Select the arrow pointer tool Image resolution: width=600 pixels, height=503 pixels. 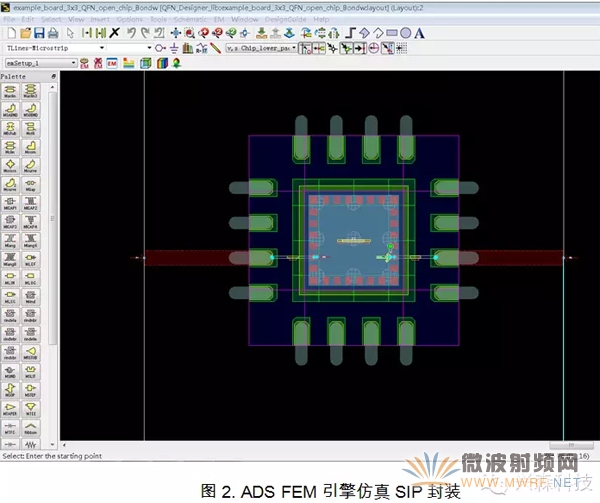click(x=70, y=33)
